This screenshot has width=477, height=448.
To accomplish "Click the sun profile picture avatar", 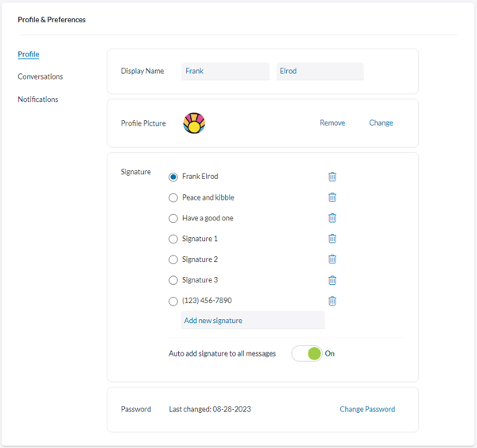I will 194,123.
